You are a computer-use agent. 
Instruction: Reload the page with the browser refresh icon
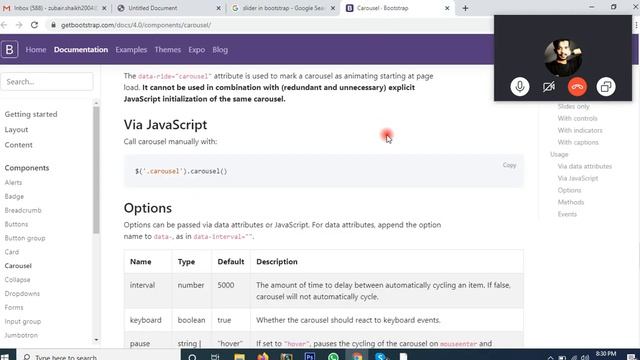pyautogui.click(x=34, y=25)
